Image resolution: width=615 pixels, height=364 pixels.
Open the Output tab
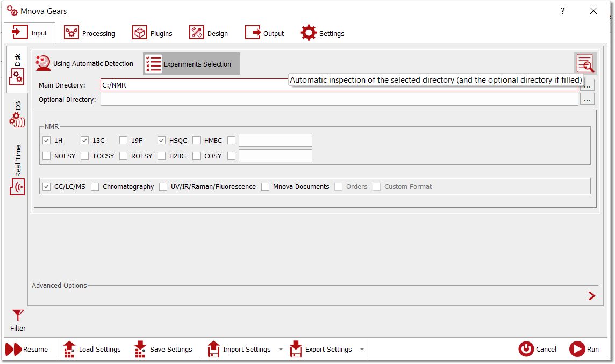[x=264, y=33]
